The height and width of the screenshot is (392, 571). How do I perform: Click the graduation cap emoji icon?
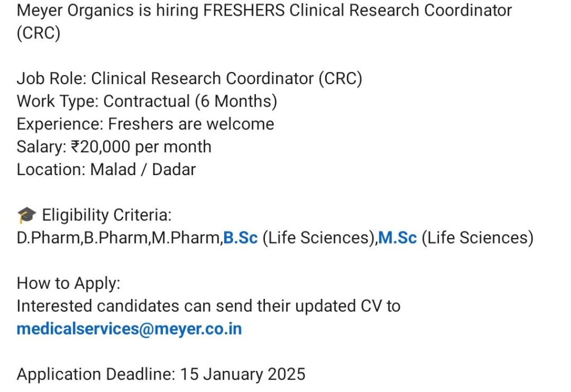(26, 215)
